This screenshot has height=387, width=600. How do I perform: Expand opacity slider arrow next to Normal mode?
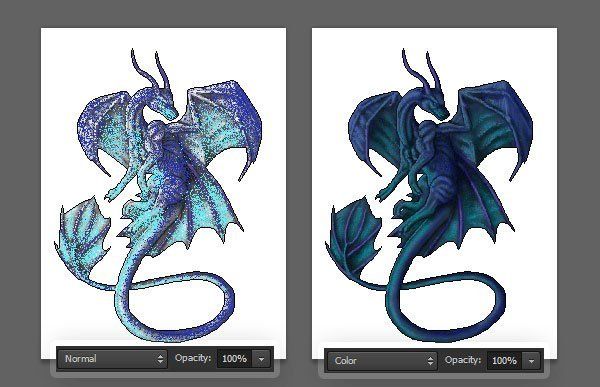tap(261, 359)
